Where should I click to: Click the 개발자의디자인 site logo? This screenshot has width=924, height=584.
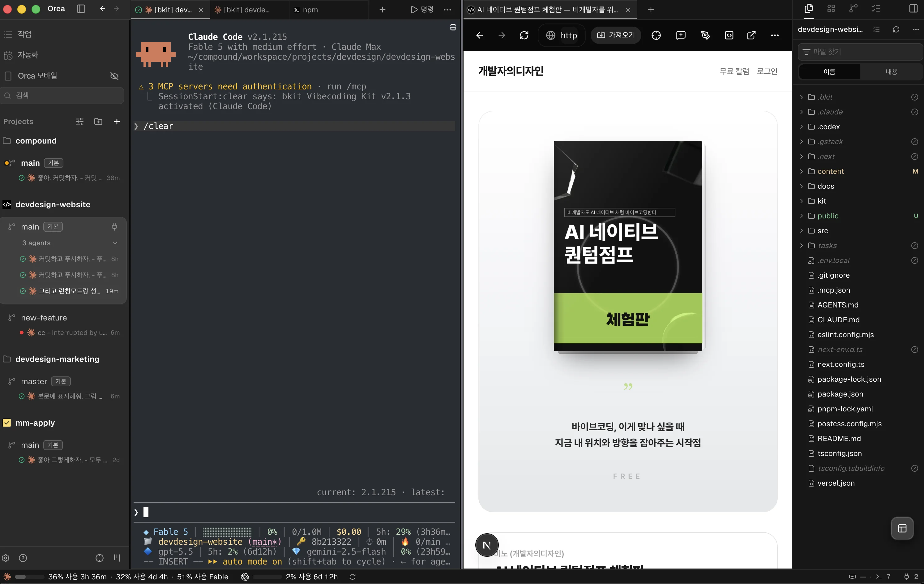pos(511,71)
